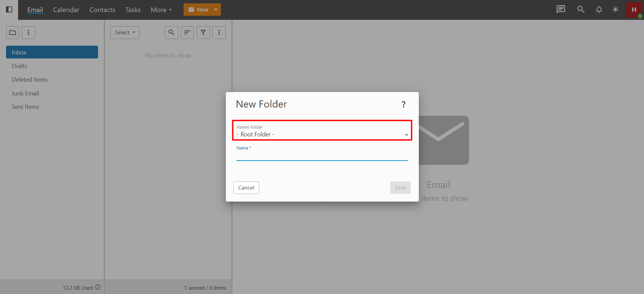The width and height of the screenshot is (644, 294).
Task: Open the folder options three-dot menu
Action: click(29, 33)
